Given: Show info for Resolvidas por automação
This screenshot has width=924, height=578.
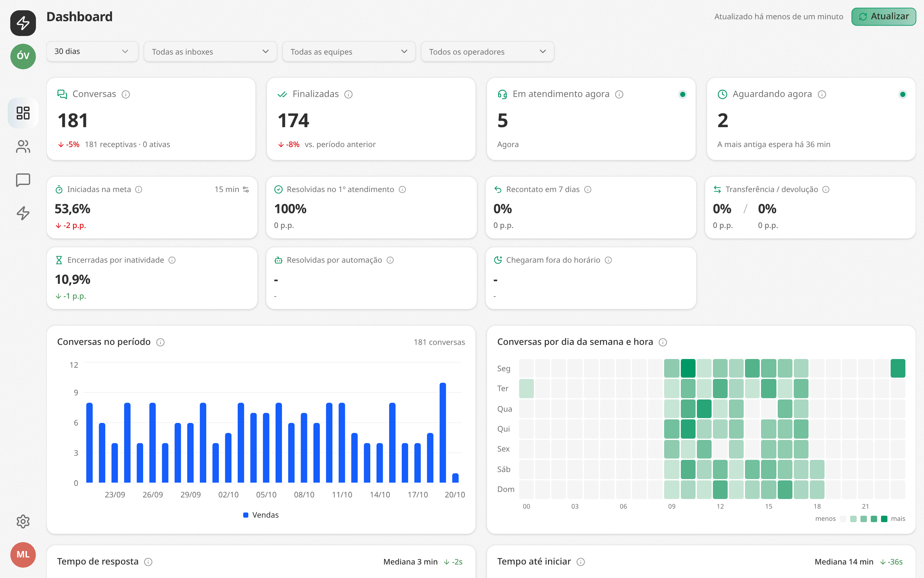Looking at the screenshot, I should click(x=390, y=260).
